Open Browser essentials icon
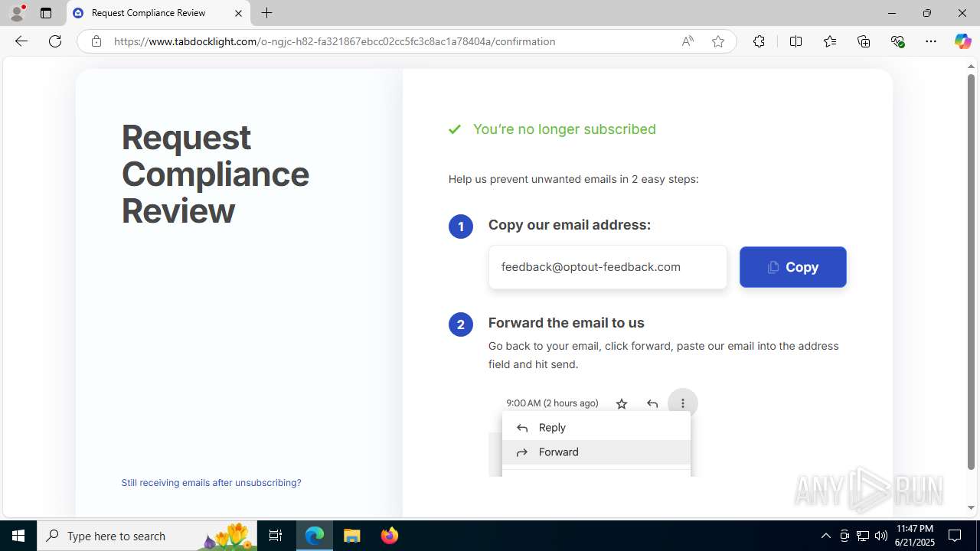 tap(897, 41)
